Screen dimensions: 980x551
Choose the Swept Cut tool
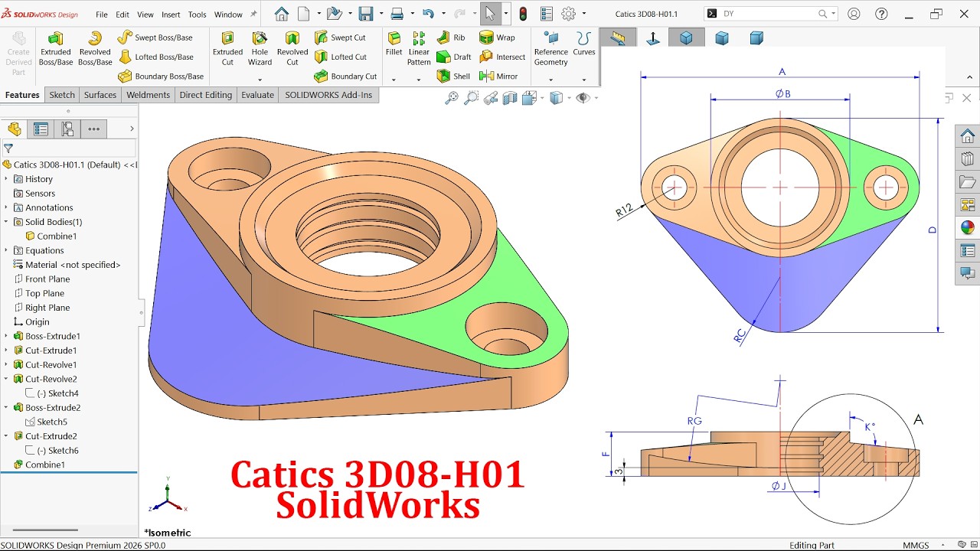click(340, 37)
